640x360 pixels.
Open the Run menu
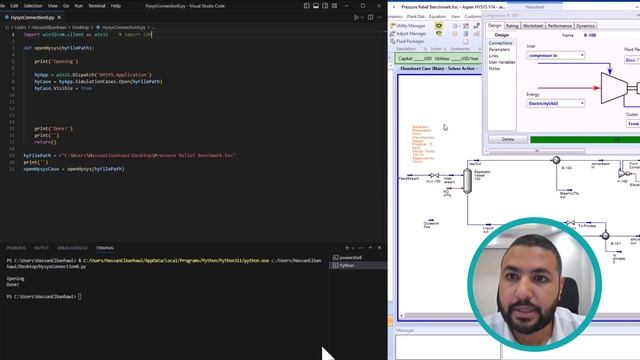[x=78, y=6]
